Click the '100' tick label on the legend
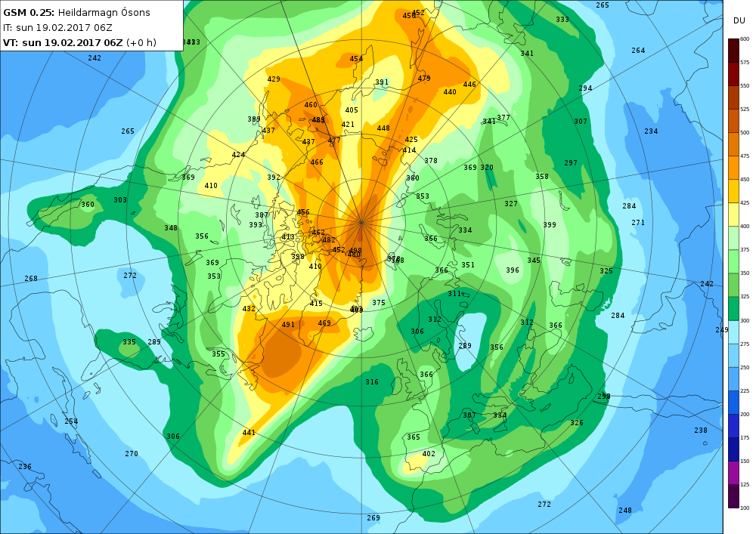 click(x=745, y=508)
